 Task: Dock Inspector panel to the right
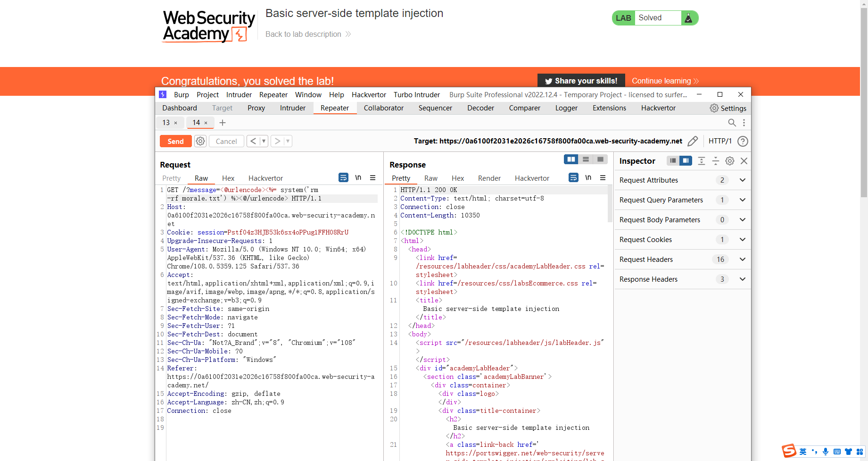pyautogui.click(x=686, y=161)
